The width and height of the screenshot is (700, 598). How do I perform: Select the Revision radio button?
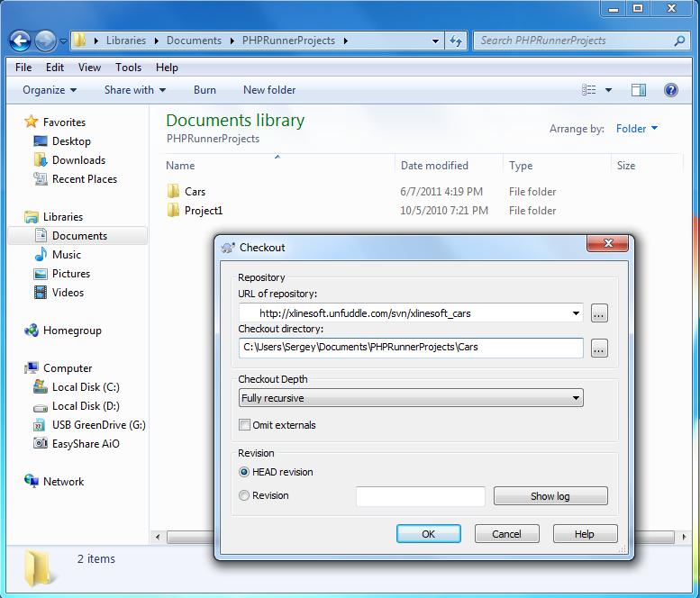point(244,495)
